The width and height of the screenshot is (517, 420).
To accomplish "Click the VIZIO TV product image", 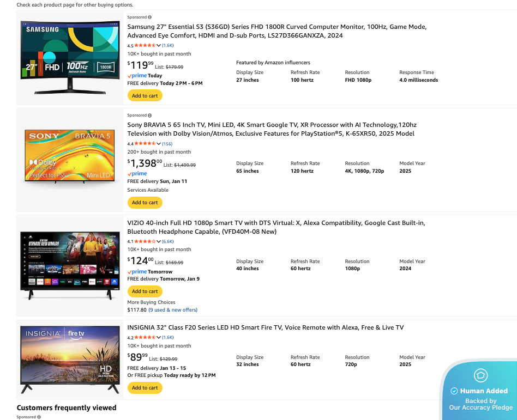I will tap(70, 265).
